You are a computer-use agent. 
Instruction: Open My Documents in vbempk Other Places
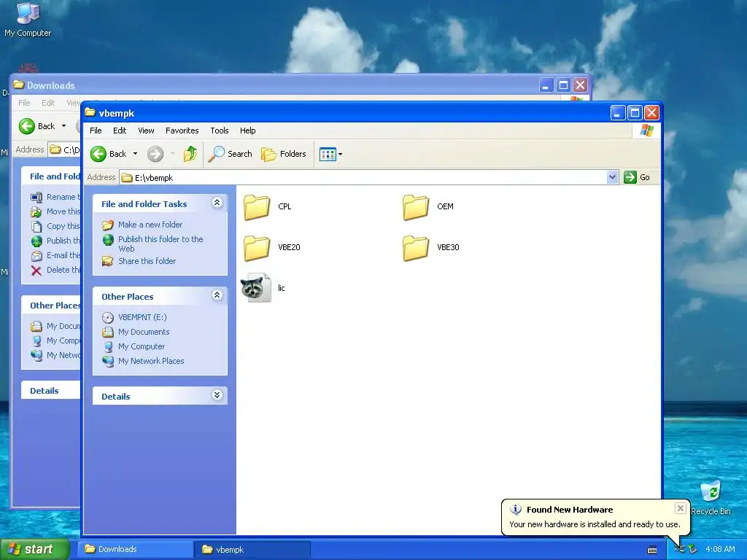tap(144, 332)
